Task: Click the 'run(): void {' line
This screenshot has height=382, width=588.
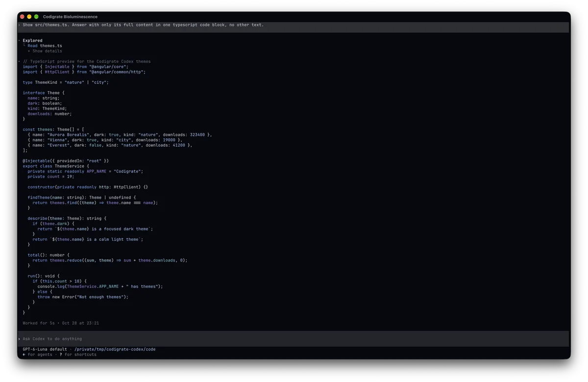Action: [44, 276]
